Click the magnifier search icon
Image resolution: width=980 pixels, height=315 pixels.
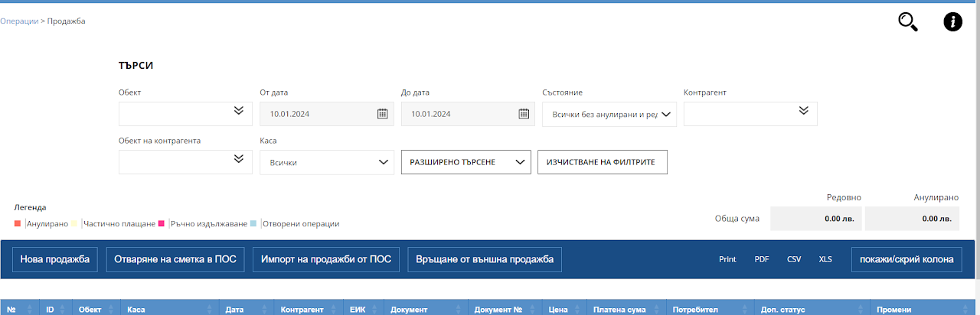pyautogui.click(x=908, y=22)
